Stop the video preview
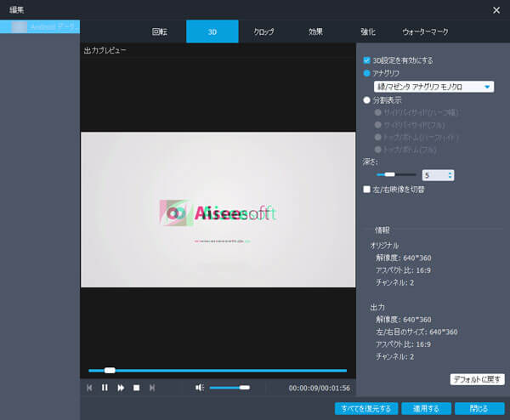The height and width of the screenshot is (420, 510). point(137,388)
